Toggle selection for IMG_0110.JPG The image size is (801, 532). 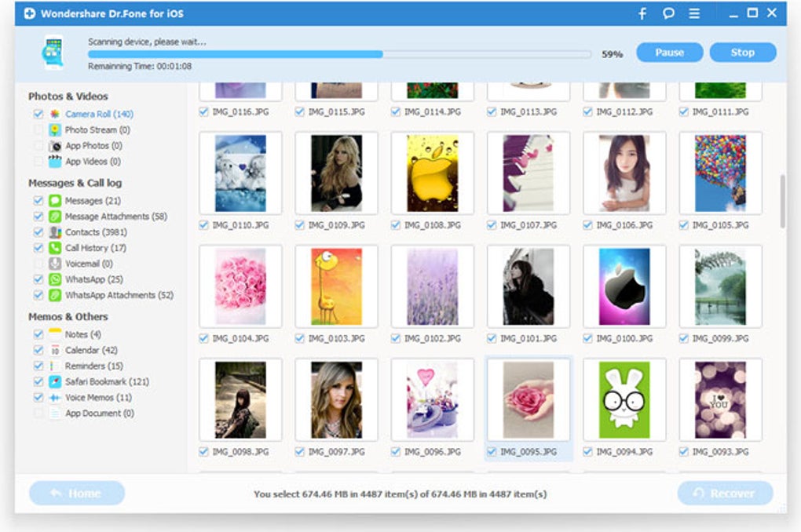[x=203, y=225]
